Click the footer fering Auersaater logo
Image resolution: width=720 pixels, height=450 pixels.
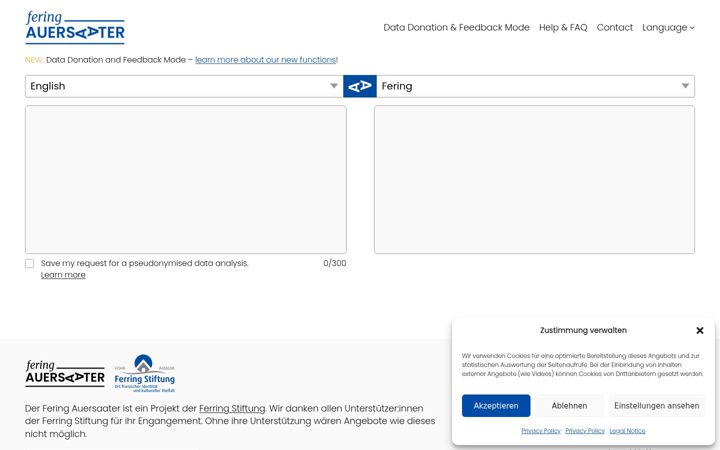point(65,373)
